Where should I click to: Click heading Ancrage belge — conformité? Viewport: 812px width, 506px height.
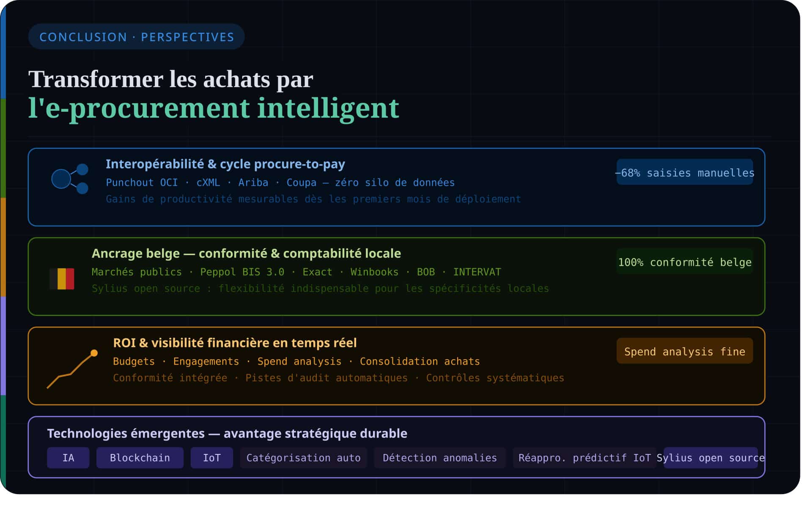[246, 253]
